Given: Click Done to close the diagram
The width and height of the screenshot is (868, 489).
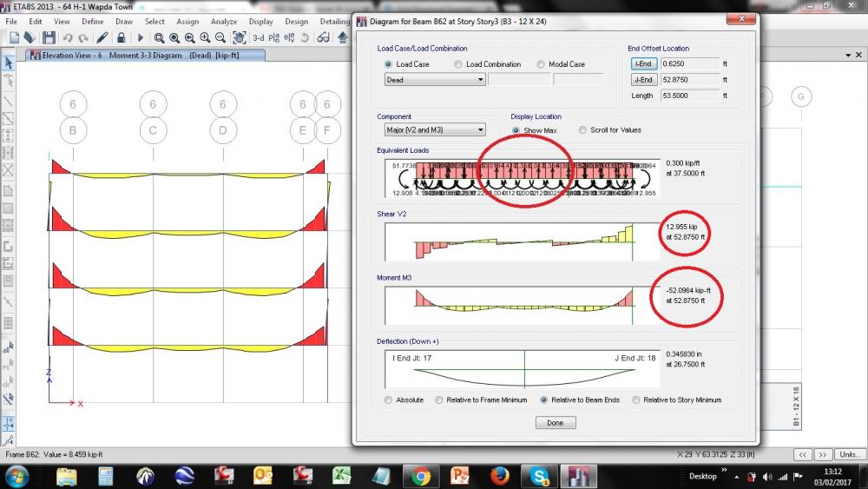Looking at the screenshot, I should click(556, 422).
